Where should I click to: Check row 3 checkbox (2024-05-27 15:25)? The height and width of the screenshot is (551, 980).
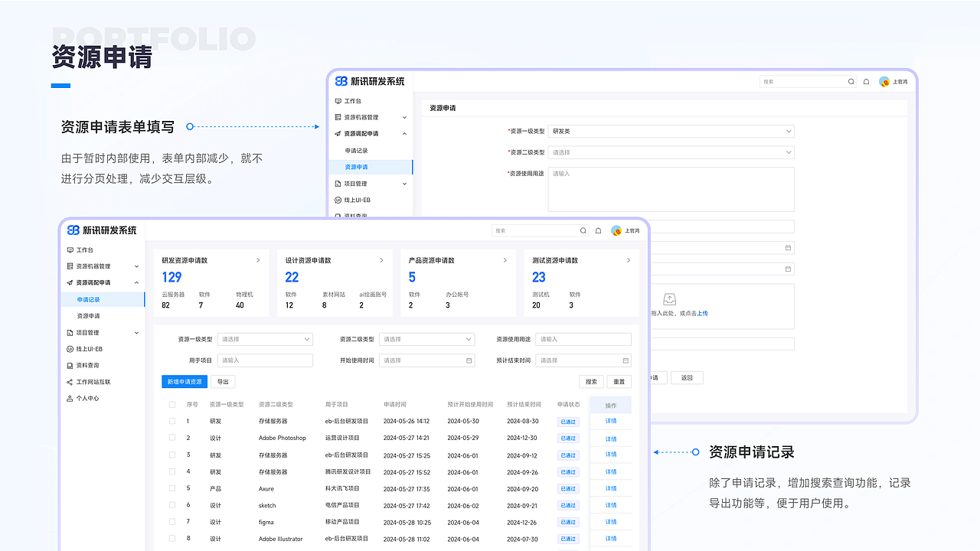coord(172,455)
